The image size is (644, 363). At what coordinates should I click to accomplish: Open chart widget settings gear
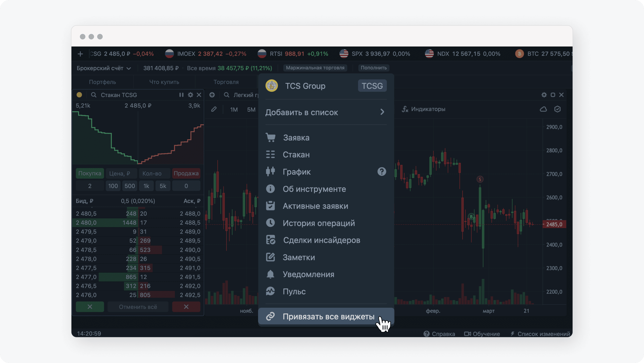coord(544,95)
